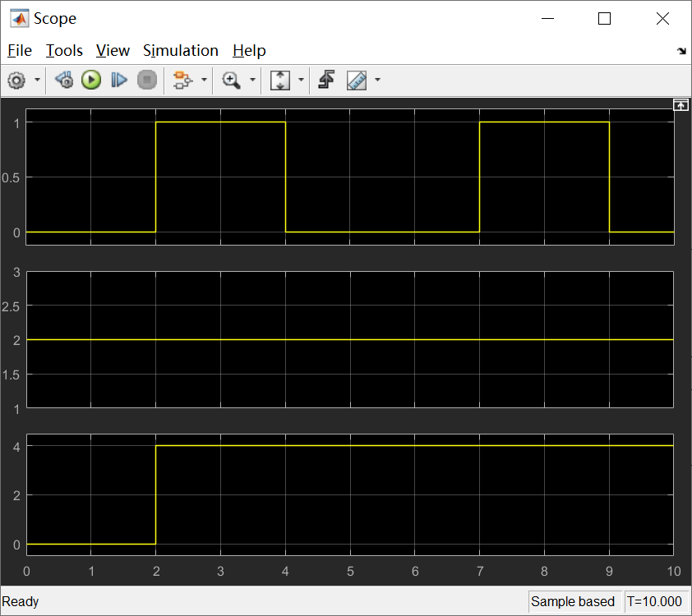Expand the highlight block dropdown arrow
The image size is (692, 616).
(204, 80)
